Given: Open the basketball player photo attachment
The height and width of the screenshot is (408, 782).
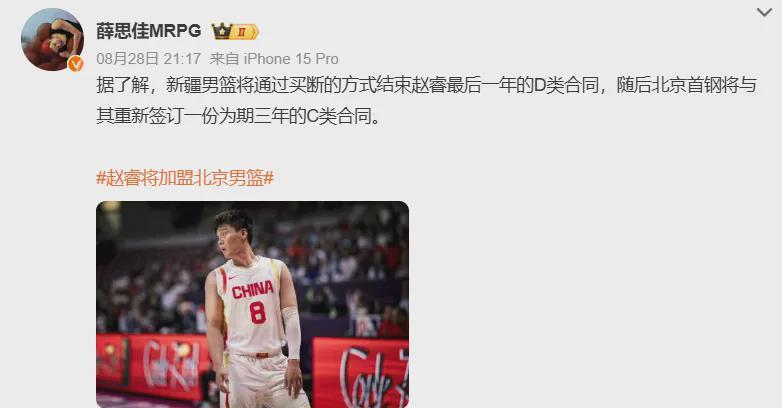Looking at the screenshot, I should (x=252, y=304).
